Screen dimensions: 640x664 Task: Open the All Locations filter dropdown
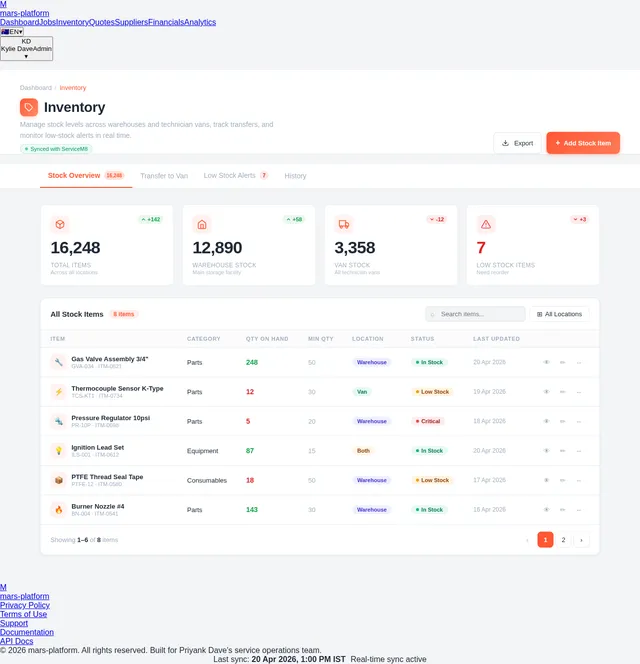[x=560, y=314]
